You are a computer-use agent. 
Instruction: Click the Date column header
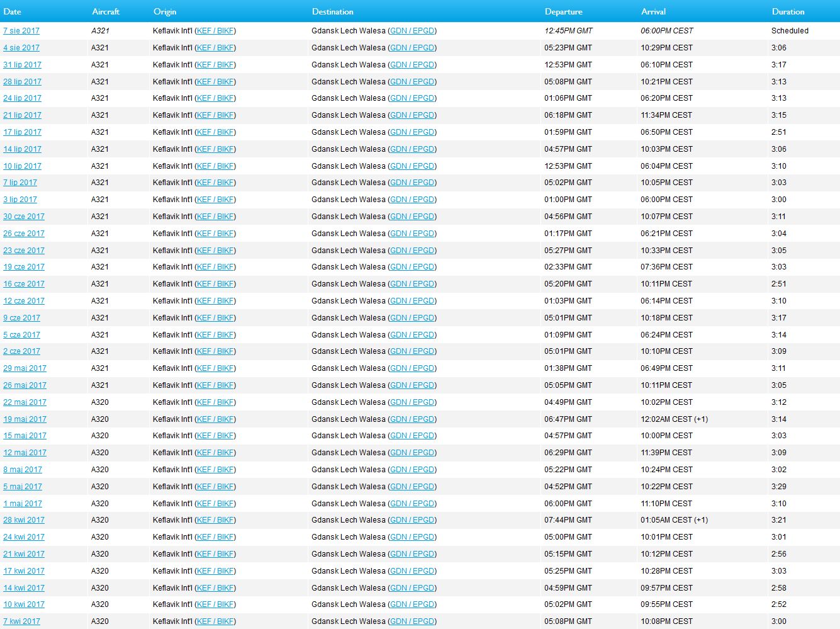[x=12, y=11]
